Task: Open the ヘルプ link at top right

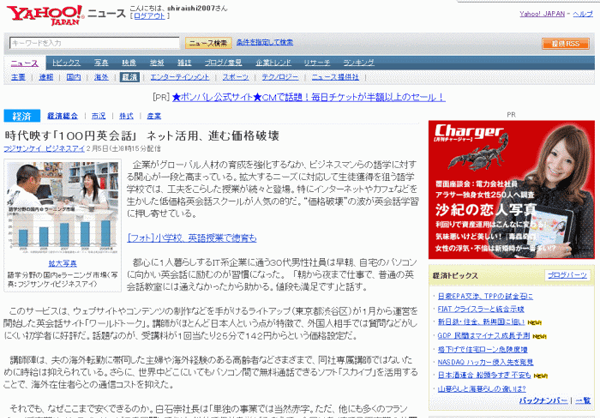Action: tap(582, 14)
